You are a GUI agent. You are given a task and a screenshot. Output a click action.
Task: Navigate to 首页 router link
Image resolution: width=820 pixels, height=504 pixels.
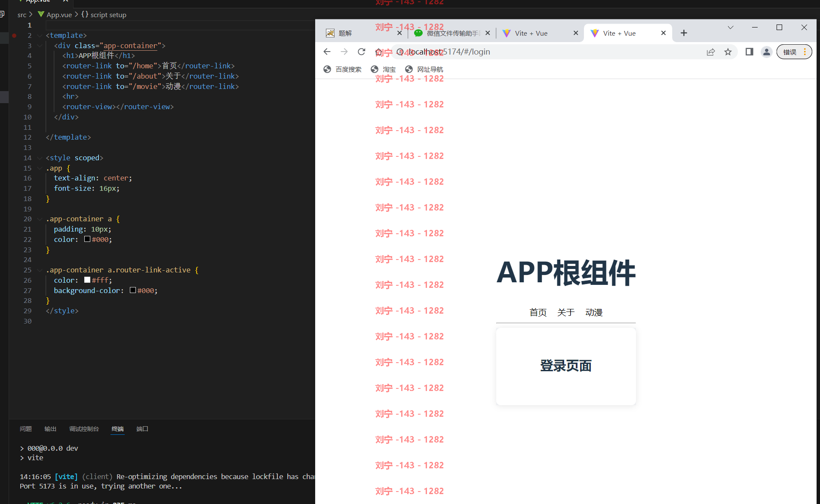(538, 312)
